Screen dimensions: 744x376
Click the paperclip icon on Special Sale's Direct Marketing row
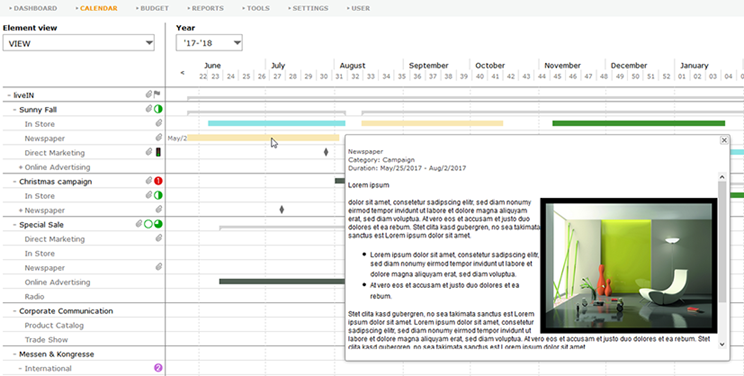(x=158, y=238)
